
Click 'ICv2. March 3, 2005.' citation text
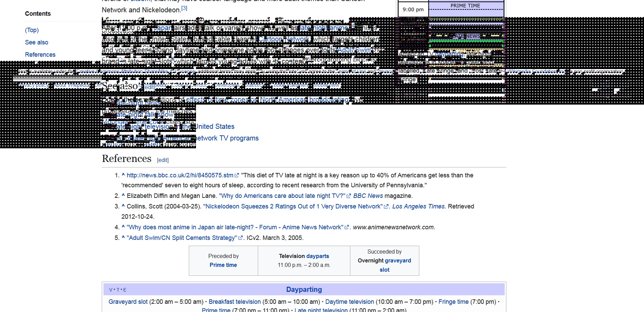coord(275,238)
